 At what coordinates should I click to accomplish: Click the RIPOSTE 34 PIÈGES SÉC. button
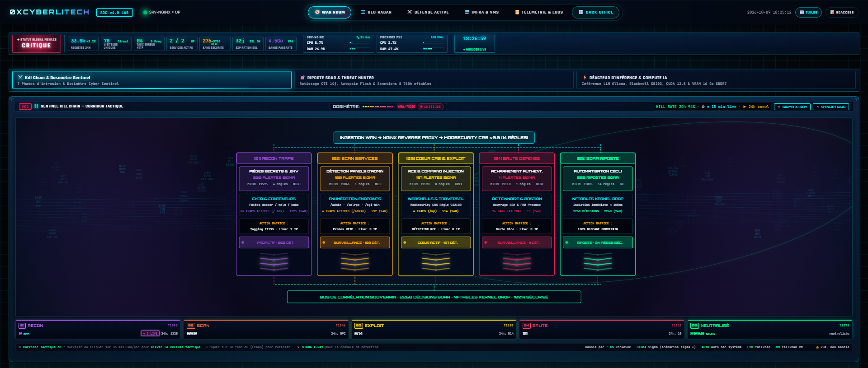click(598, 242)
